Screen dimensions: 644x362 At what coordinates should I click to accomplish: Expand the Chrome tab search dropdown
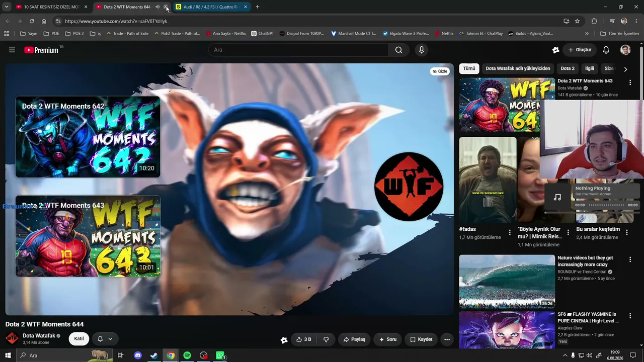7,7
